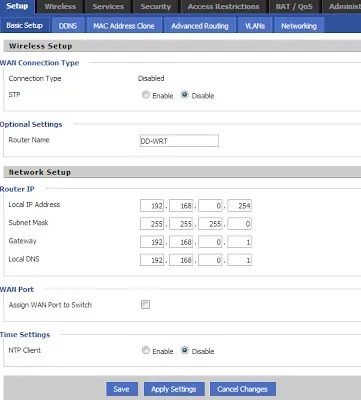Switch to the Wireless tab

(60, 7)
